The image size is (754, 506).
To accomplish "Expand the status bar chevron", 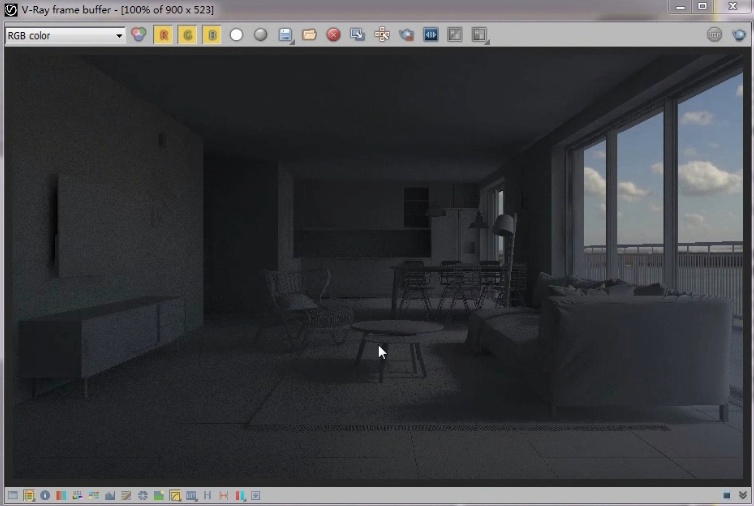I will tap(742, 495).
